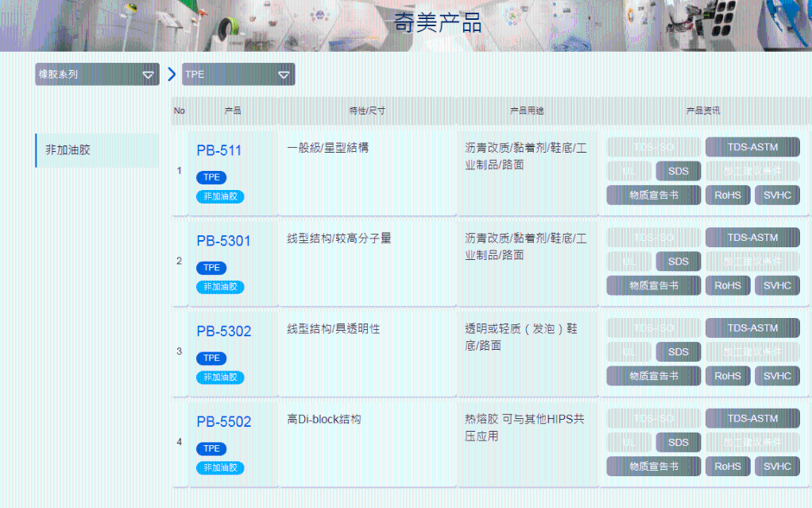Click the greyed-out UL button for PB-5502
This screenshot has height=508, width=812.
click(628, 443)
